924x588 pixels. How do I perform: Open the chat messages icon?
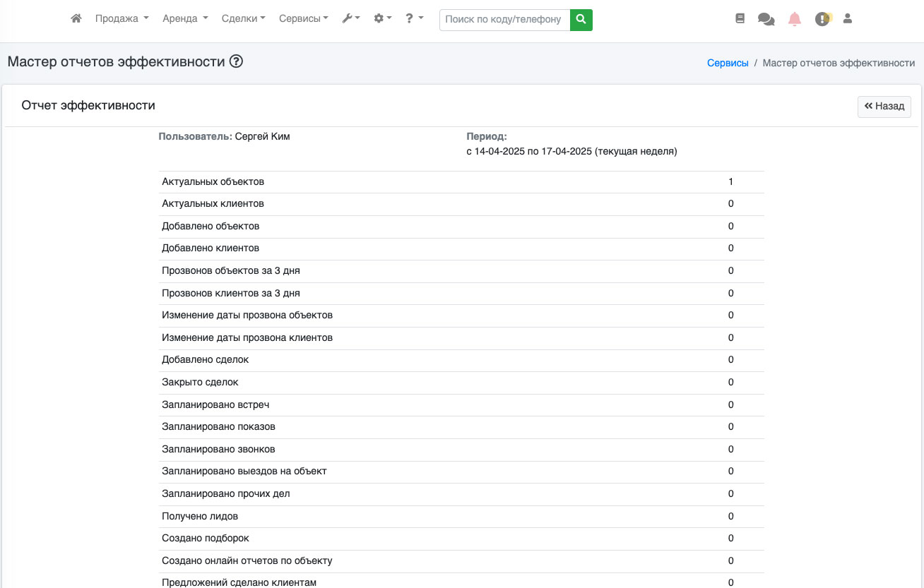766,19
